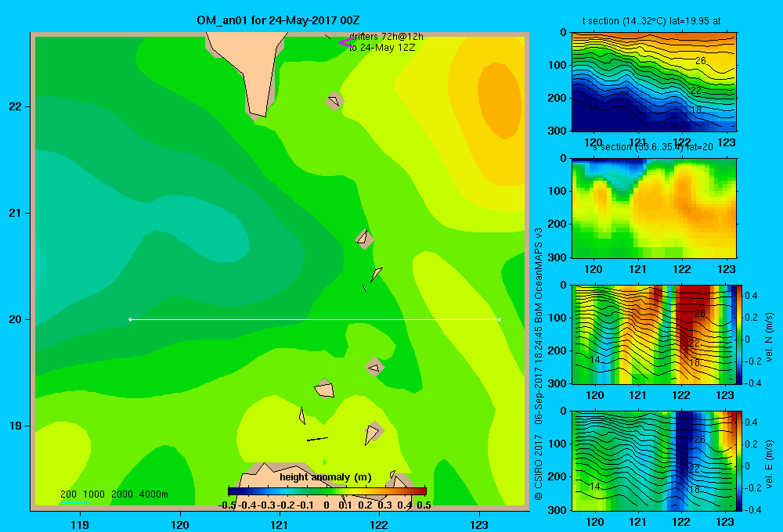This screenshot has width=783, height=532.
Task: Click the '14' contour label in temperature section
Action: [594, 107]
